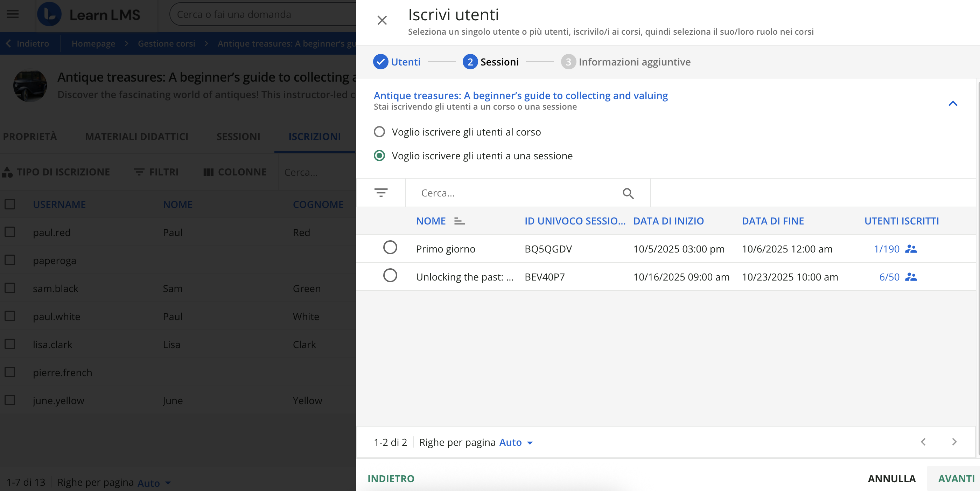The width and height of the screenshot is (980, 491).
Task: Select the Unlocking the past session radio
Action: pos(390,276)
